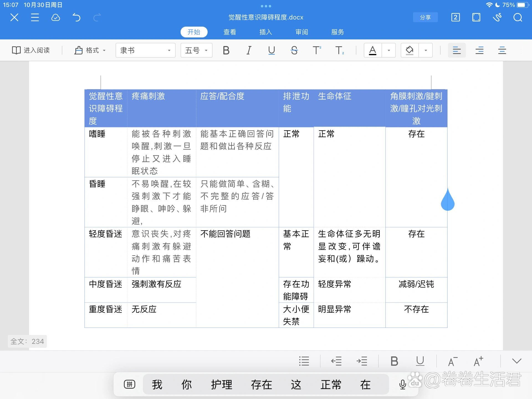Apply strikethrough formatting
The height and width of the screenshot is (399, 532).
(294, 50)
